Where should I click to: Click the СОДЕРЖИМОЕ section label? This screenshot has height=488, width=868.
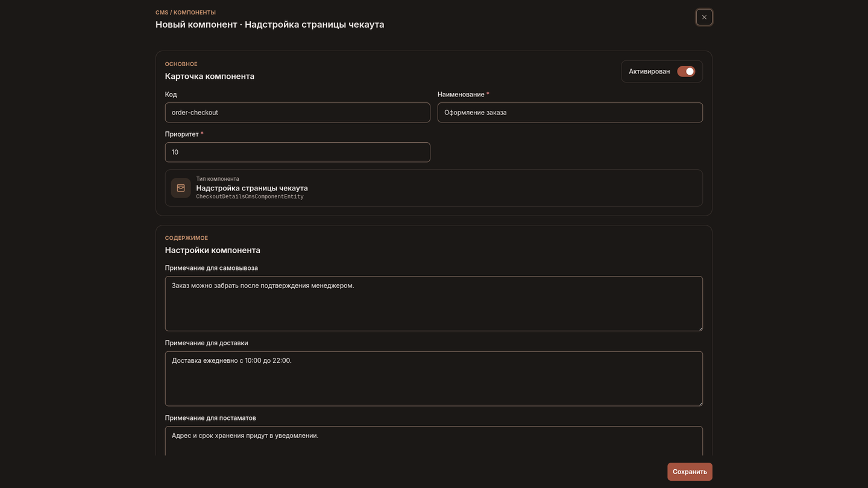coord(186,238)
